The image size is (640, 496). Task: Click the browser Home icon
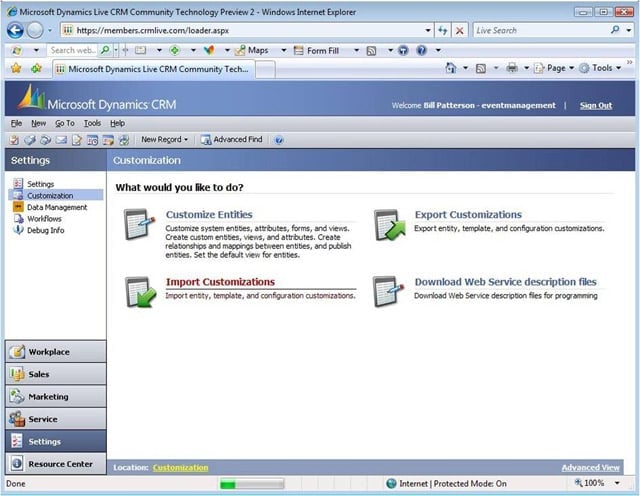pos(451,68)
